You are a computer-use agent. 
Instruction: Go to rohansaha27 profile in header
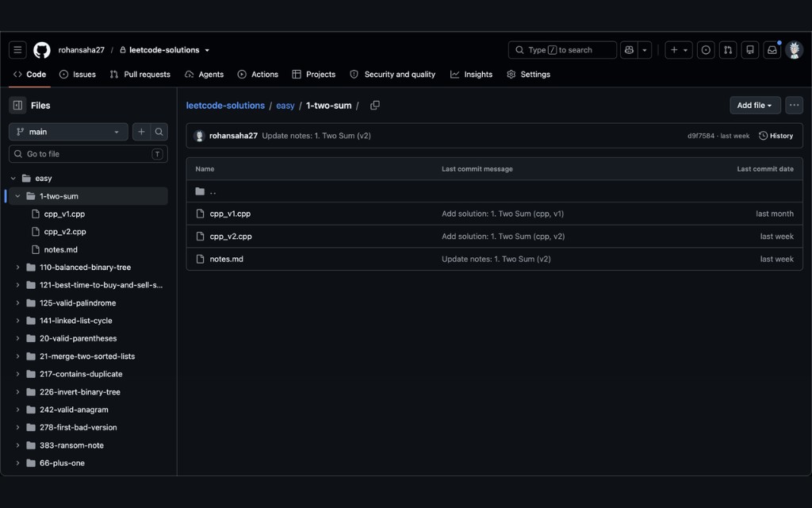point(82,50)
